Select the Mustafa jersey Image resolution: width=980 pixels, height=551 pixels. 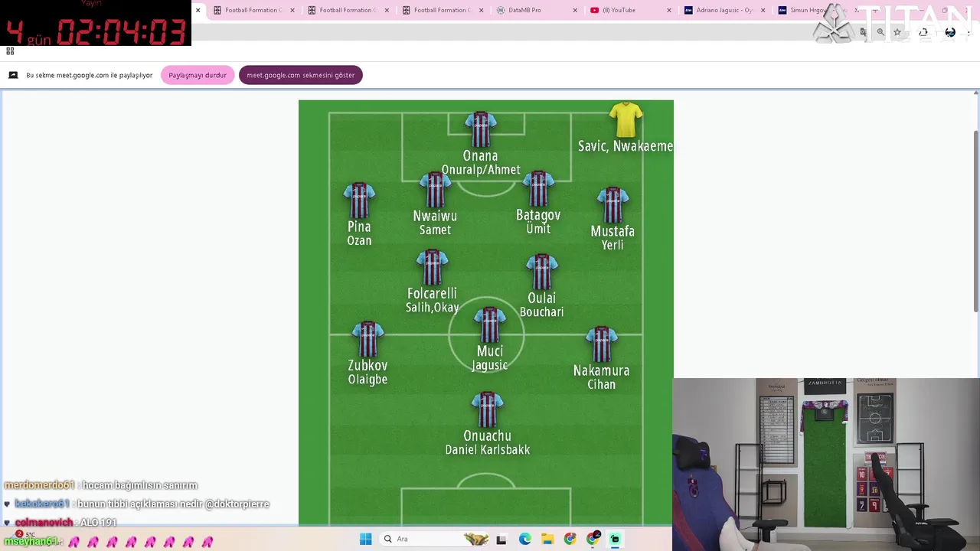[612, 204]
